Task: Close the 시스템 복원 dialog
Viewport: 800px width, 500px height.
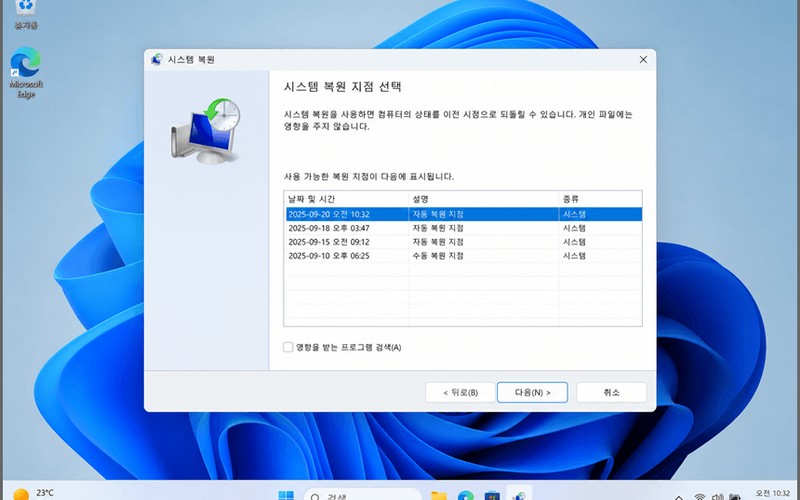Action: coord(643,60)
